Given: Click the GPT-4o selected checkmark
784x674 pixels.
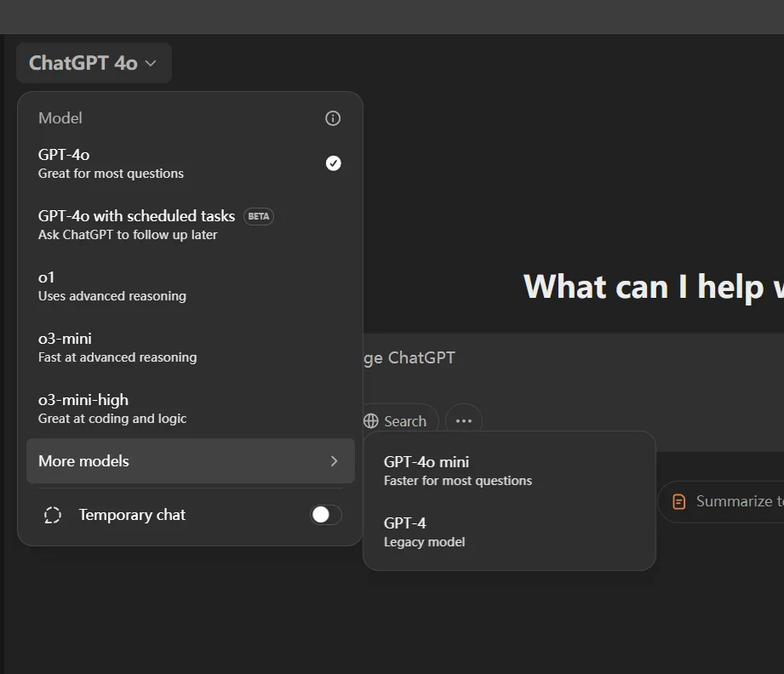Looking at the screenshot, I should tap(334, 163).
